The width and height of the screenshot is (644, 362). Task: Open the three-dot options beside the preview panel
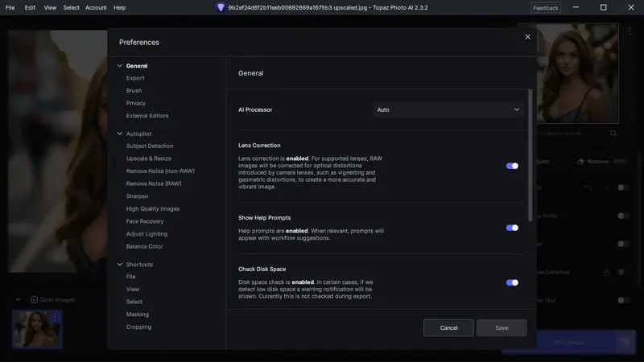pos(629,31)
